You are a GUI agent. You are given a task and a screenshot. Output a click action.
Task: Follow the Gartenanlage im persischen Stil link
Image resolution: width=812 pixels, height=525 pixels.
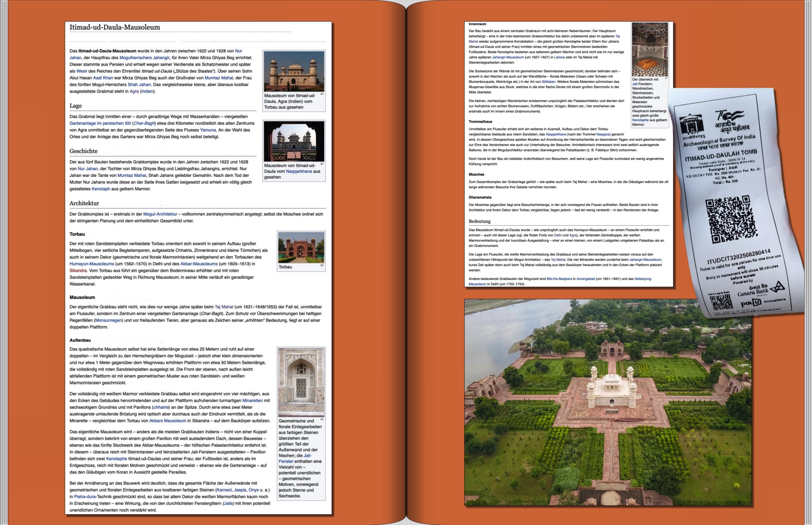pyautogui.click(x=100, y=123)
